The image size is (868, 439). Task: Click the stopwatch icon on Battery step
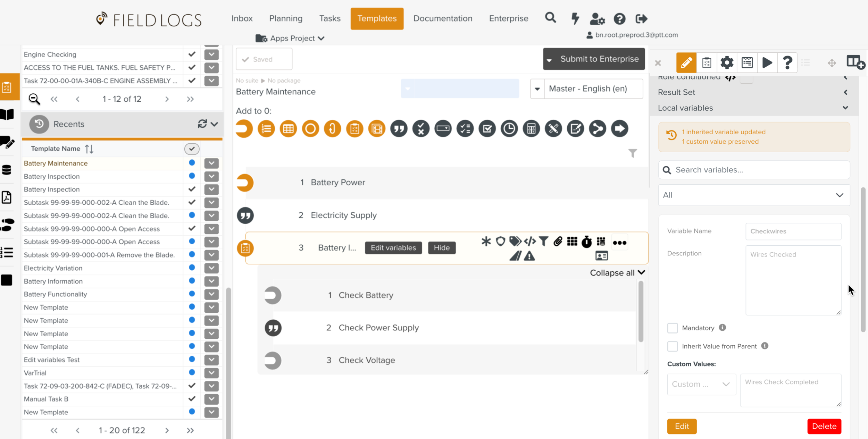pos(586,242)
